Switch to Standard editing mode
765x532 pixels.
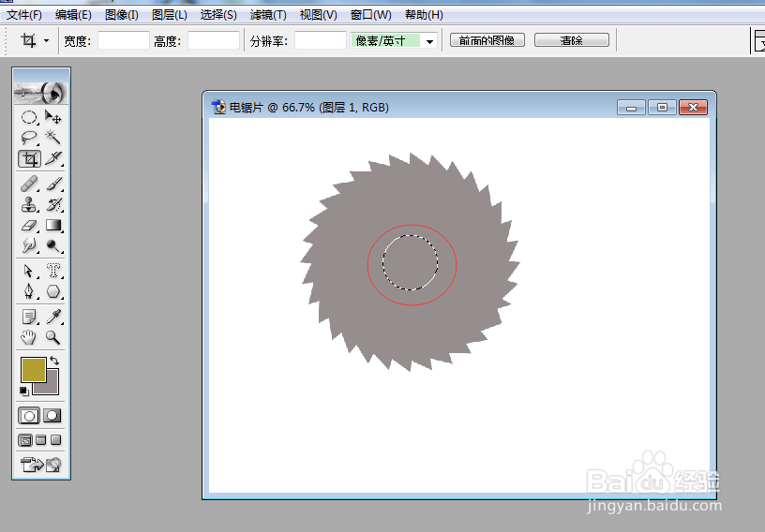tap(29, 416)
